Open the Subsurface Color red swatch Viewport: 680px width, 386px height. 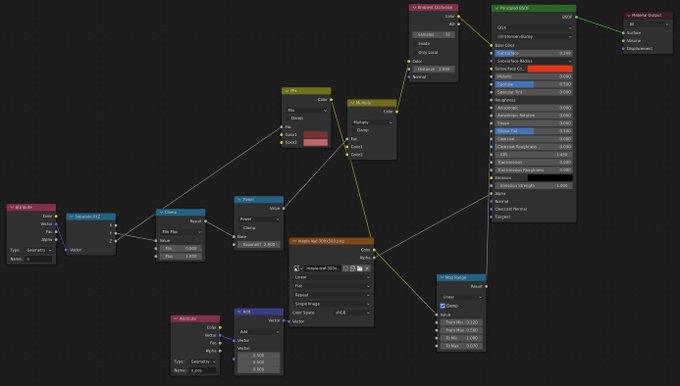point(550,69)
